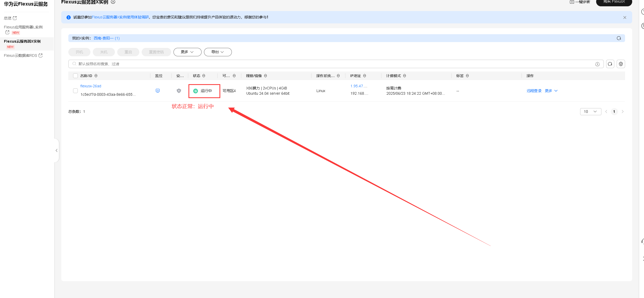Click the instance ID 1c5ecf7d text

pyautogui.click(x=108, y=94)
